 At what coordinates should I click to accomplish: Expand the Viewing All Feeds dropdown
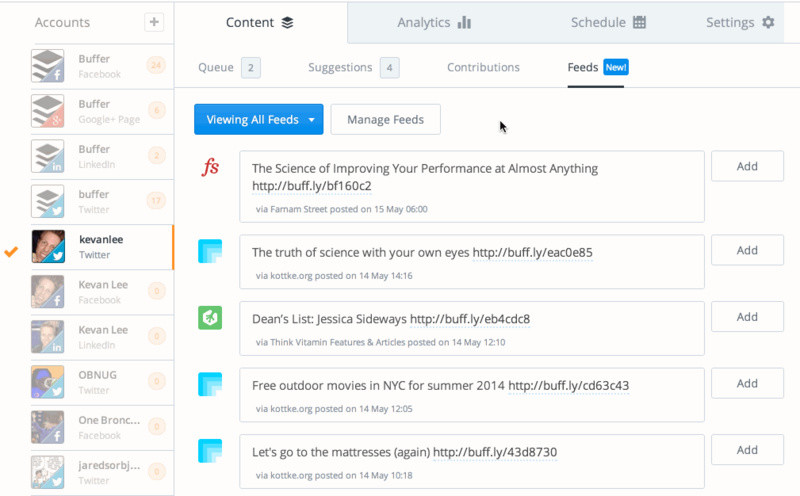point(259,120)
